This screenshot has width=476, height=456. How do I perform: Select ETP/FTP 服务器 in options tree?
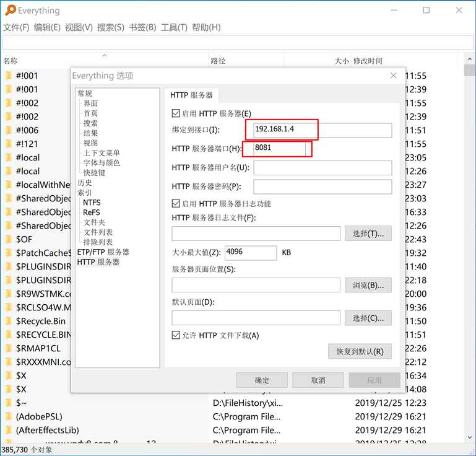(103, 252)
